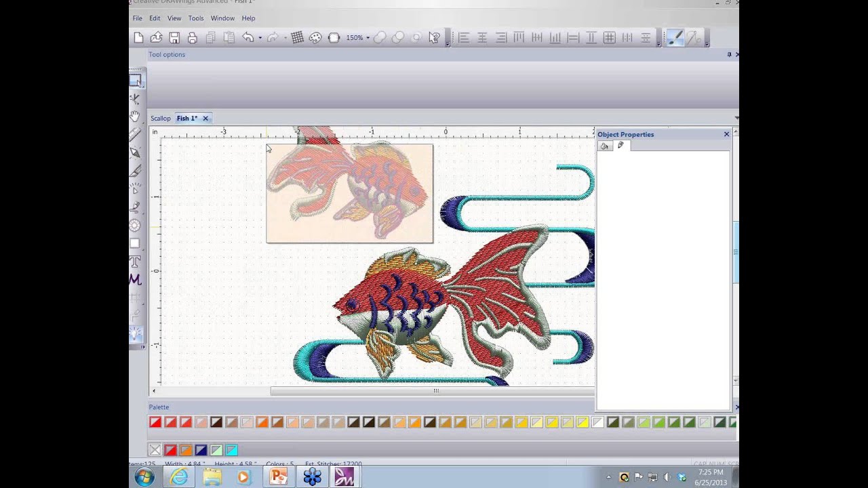Close the Fish 1 tab
868x488 pixels.
[205, 119]
